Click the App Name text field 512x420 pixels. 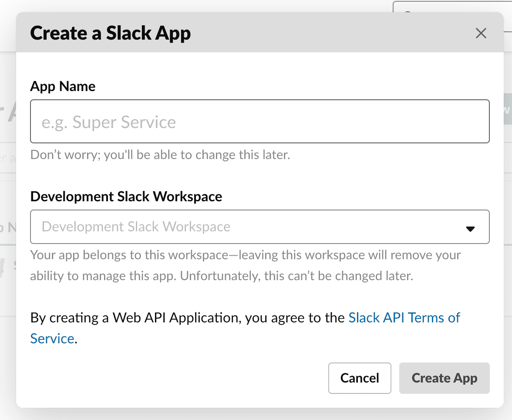point(259,122)
